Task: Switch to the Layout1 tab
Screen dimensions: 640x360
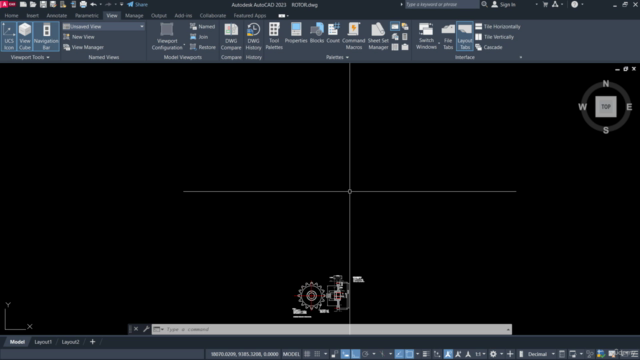Action: [43, 342]
